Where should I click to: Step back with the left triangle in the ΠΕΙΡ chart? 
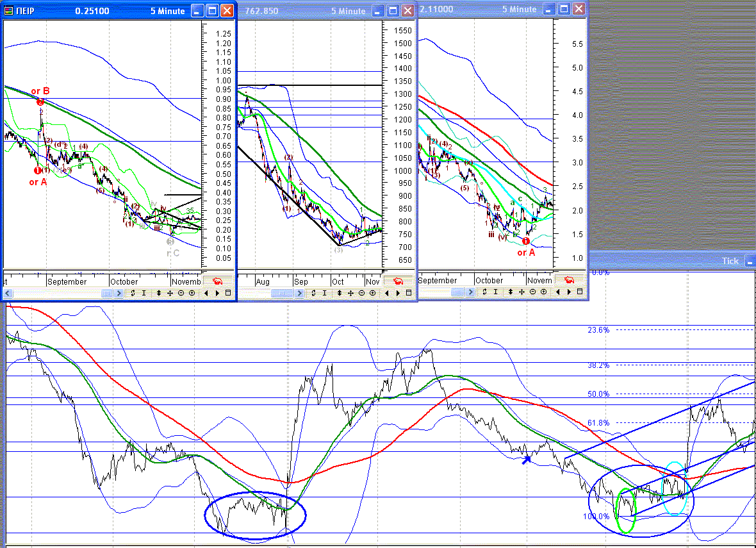pyautogui.click(x=206, y=293)
